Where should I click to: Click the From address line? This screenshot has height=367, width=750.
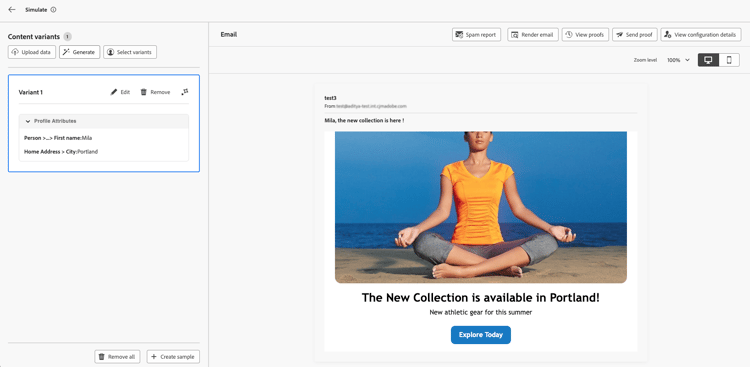click(x=365, y=106)
